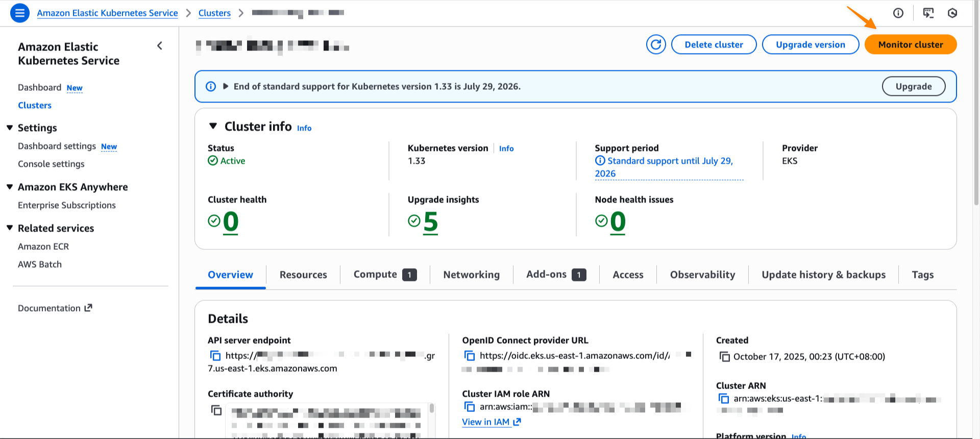Copy the OpenID Connect provider URL
The image size is (980, 439).
point(470,356)
